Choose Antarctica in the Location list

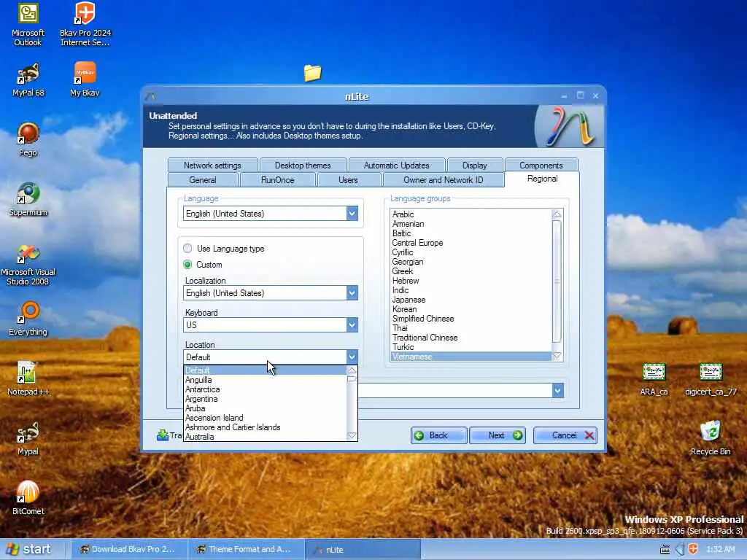(x=265, y=389)
